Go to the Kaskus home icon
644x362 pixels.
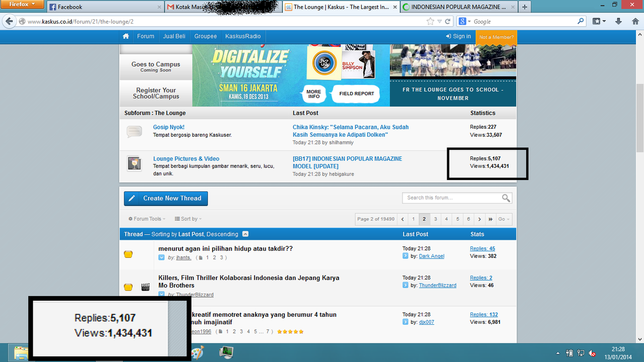click(x=126, y=36)
